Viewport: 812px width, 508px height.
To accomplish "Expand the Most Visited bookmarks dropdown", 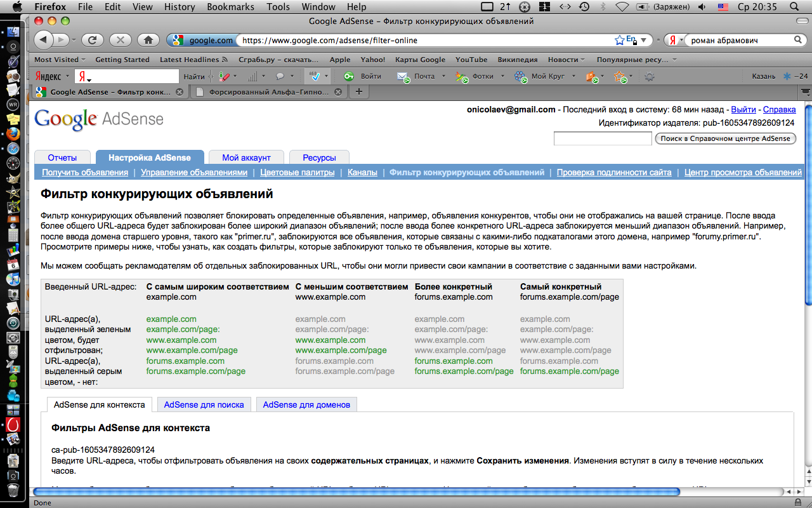I will point(59,60).
